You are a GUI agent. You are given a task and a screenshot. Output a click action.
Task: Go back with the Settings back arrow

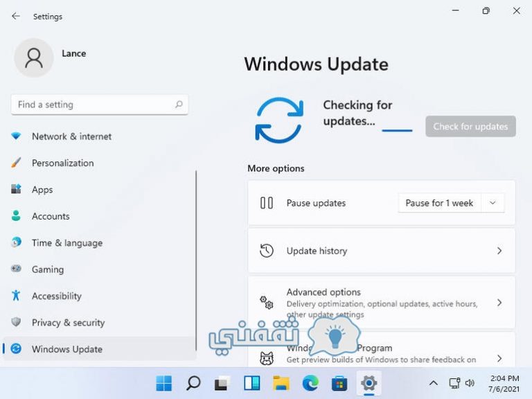[16, 16]
